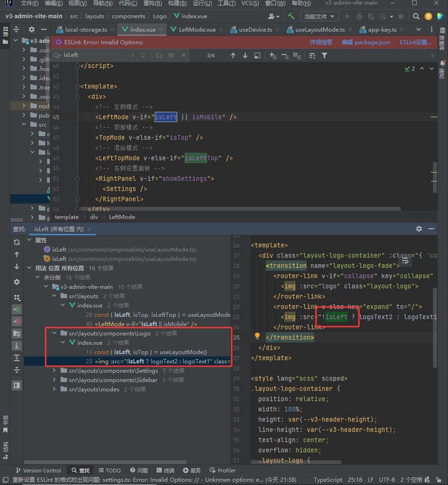Close the isLeft find results tab

tap(89, 229)
